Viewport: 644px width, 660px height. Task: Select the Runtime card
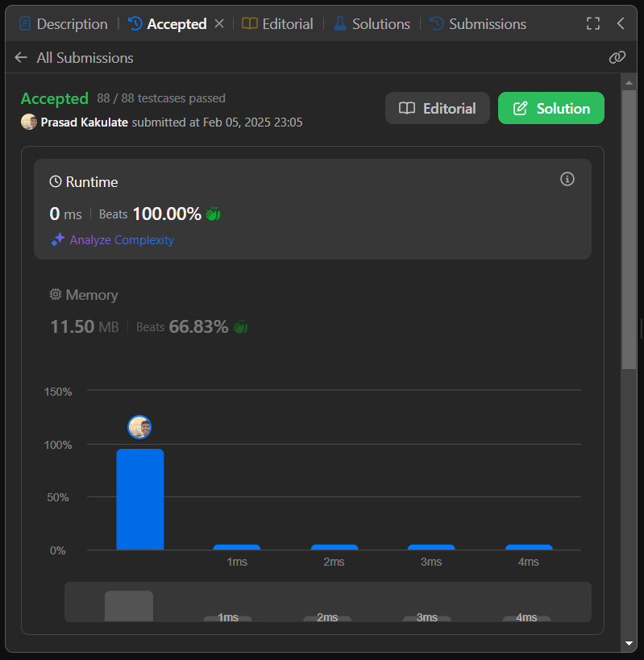(312, 209)
